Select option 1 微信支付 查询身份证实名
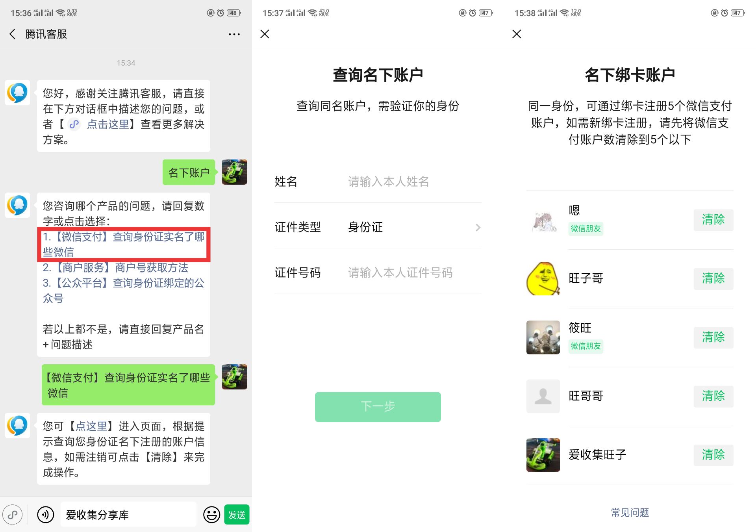The height and width of the screenshot is (532, 756). tap(124, 244)
